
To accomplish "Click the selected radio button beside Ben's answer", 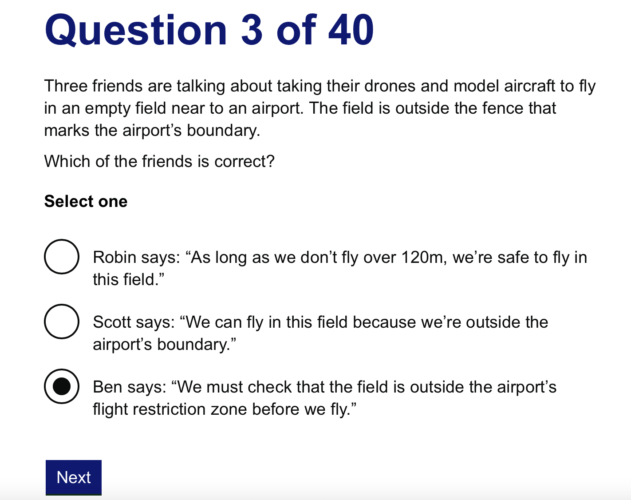I will coord(62,386).
